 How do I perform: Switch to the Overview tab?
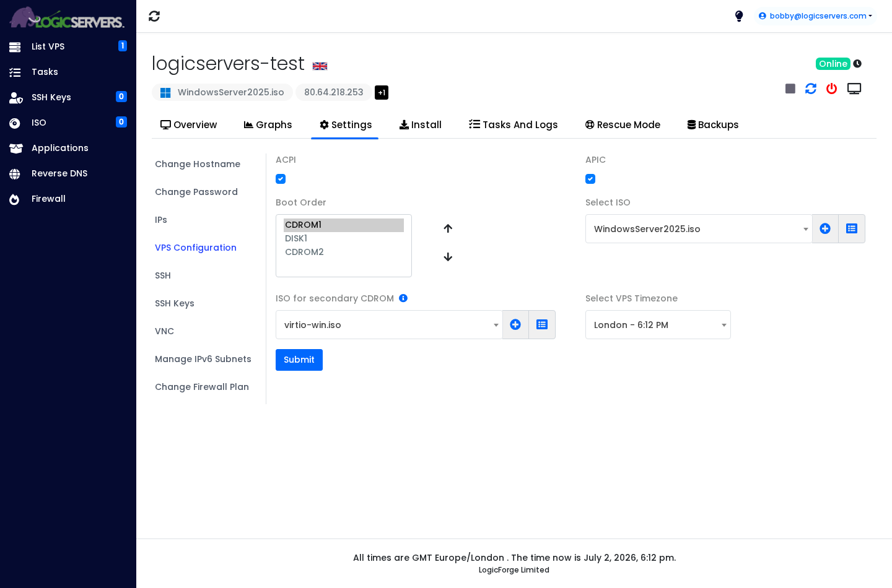189,125
